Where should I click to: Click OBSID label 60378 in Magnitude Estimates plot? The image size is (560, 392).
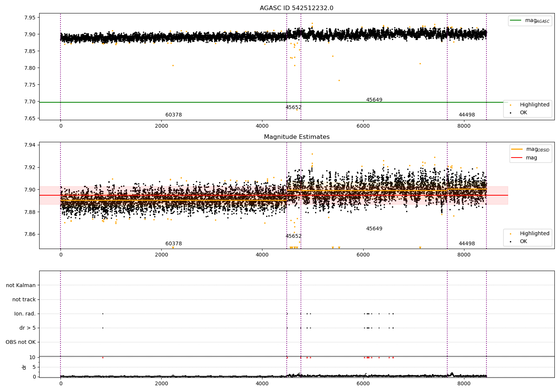(x=174, y=244)
